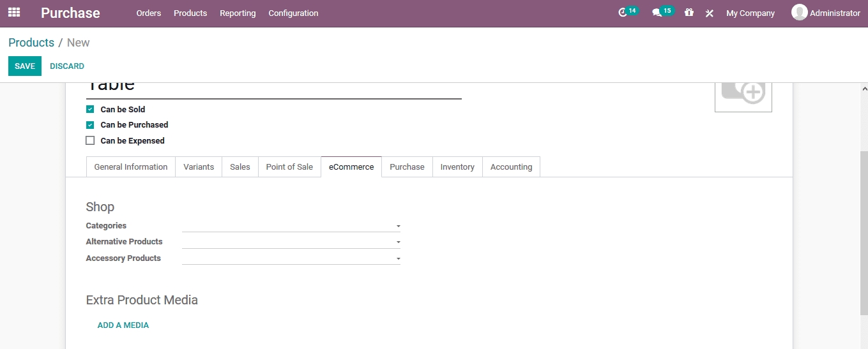Click the debug tools wrench icon
The width and height of the screenshot is (868, 349).
tap(709, 13)
